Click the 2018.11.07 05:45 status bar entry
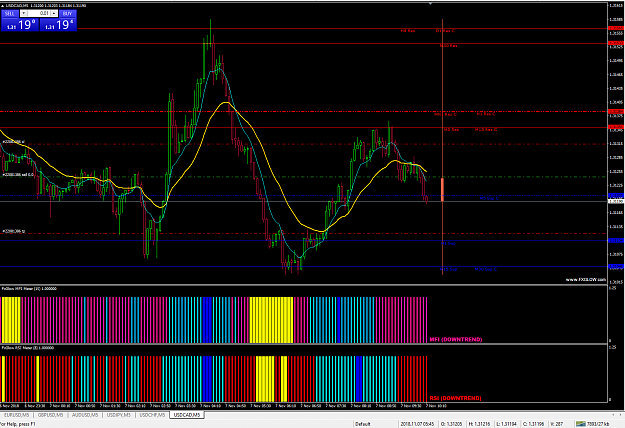The height and width of the screenshot is (428, 625). pos(417,424)
